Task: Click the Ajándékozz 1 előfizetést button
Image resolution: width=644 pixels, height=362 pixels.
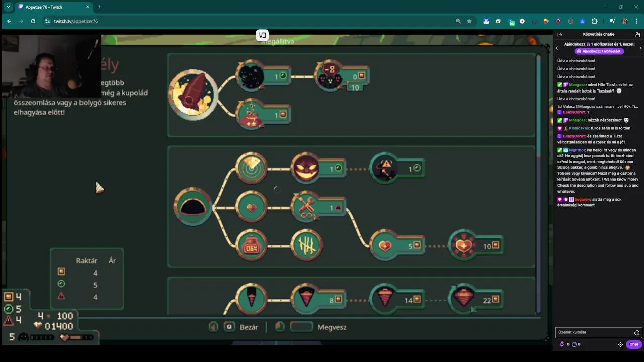Action: [599, 51]
